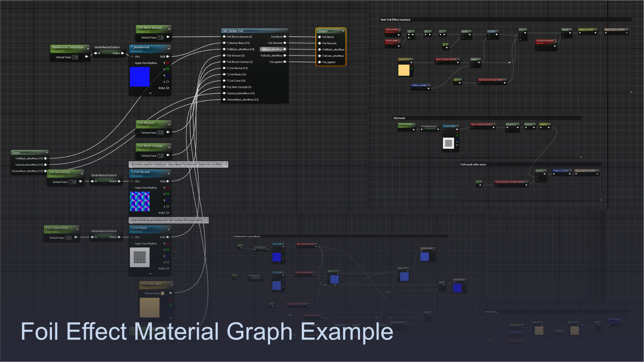Viewport: 644px width, 362px height.
Task: Click the Foil-NormalSize default value field
Action: (72, 182)
